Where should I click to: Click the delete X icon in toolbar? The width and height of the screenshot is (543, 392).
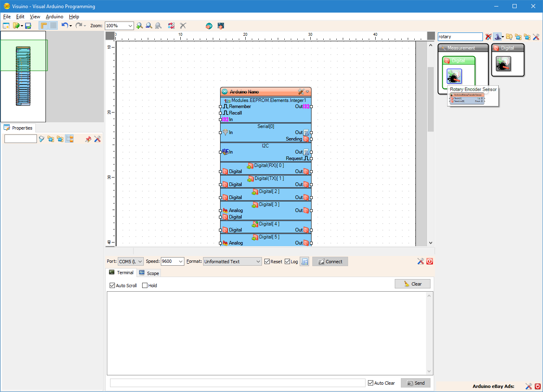(x=183, y=26)
